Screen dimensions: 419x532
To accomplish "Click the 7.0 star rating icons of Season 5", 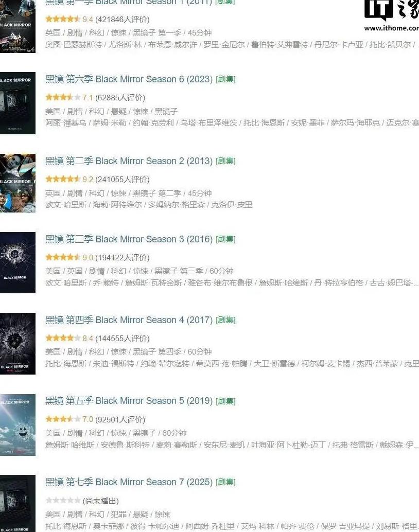I will pos(63,419).
